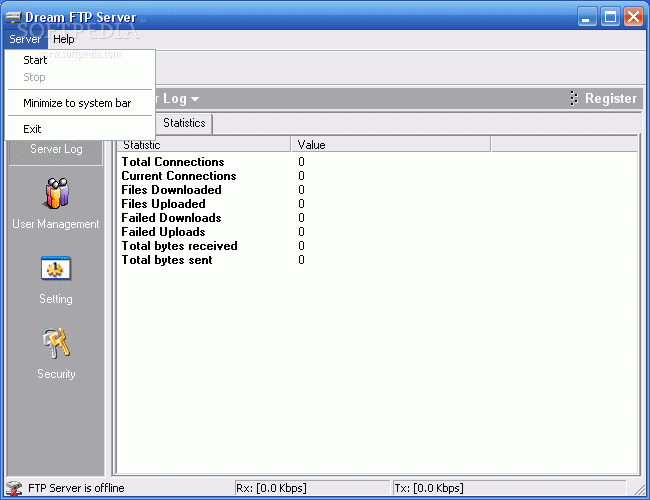Close the Dream FTP Server window
Image resolution: width=650 pixels, height=500 pixels.
(x=633, y=17)
